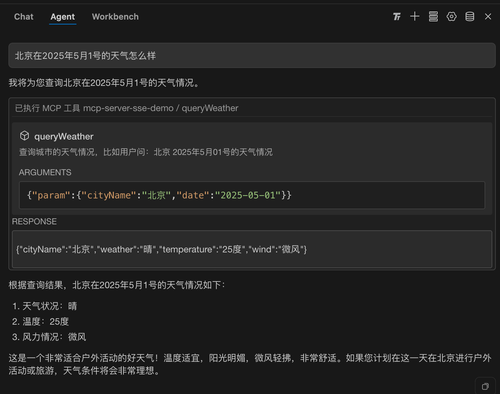Click the queryWeather tool name
The height and width of the screenshot is (394, 500).
[x=64, y=137]
